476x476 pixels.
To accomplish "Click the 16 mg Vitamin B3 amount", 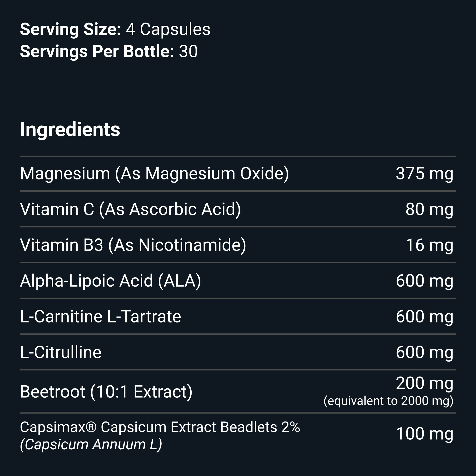I will click(x=429, y=245).
